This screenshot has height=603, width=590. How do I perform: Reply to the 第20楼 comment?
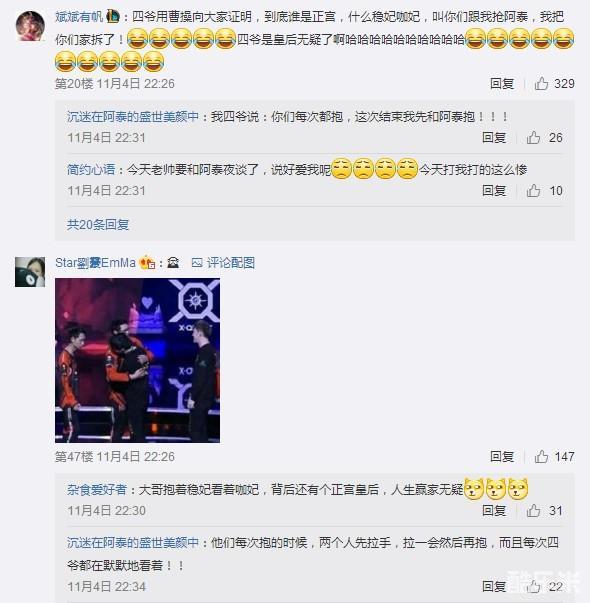(x=502, y=83)
